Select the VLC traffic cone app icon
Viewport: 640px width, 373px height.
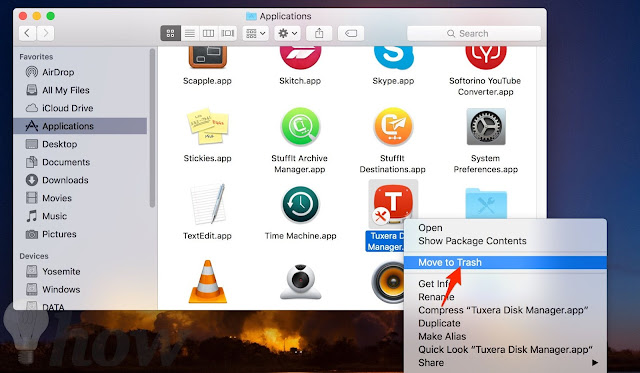click(208, 282)
